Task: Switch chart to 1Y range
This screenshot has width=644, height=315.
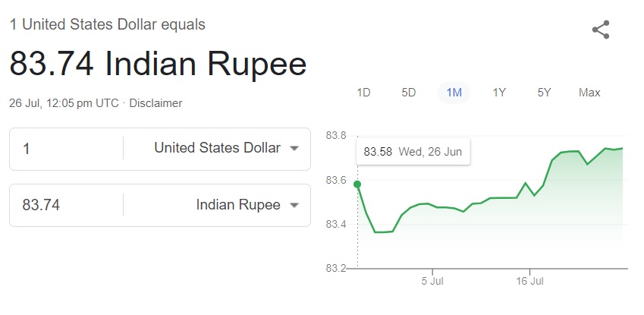Action: pyautogui.click(x=499, y=93)
